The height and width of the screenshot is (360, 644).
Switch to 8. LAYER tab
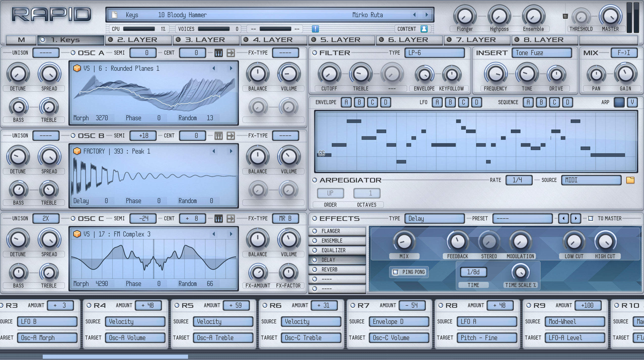pos(545,40)
